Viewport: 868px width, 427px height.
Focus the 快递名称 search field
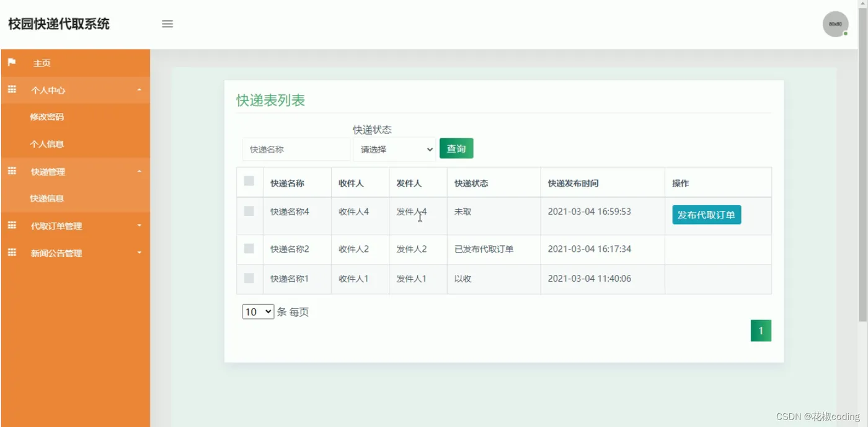pyautogui.click(x=296, y=150)
